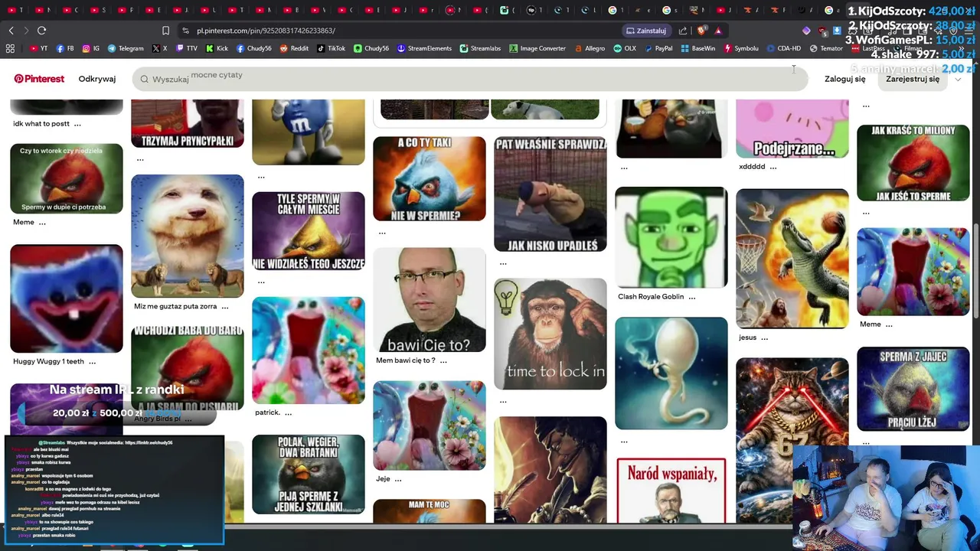Open more options for 'Miz me guztaz puta zorra' pin
Viewport: 980px width, 551px height.
224,307
